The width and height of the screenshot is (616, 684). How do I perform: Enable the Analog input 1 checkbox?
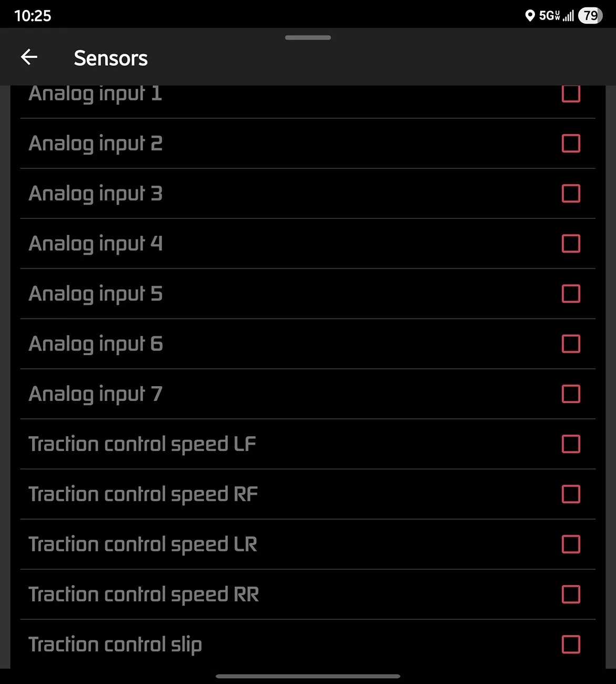tap(571, 94)
